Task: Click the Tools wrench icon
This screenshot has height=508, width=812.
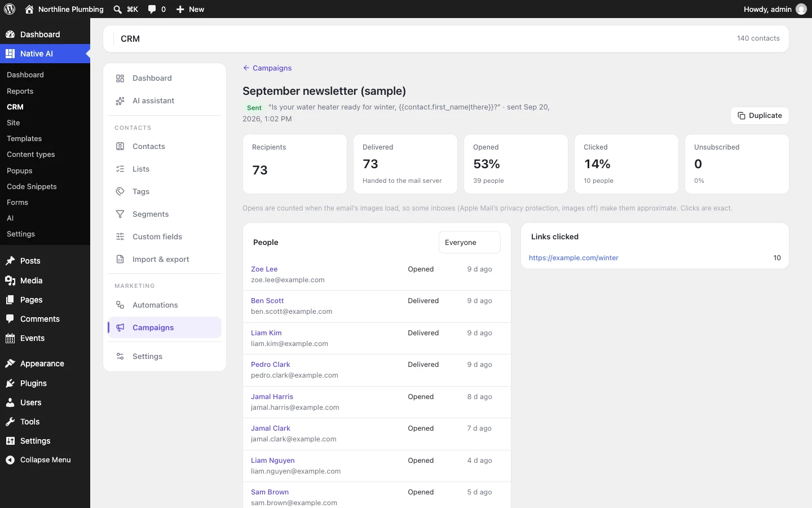Action: point(10,422)
